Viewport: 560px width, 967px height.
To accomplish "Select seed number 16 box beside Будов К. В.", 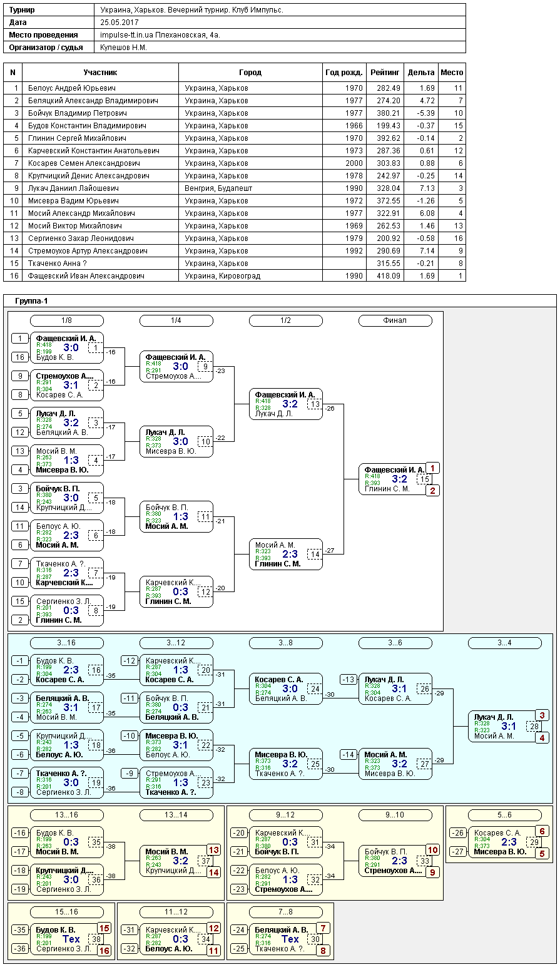I will point(20,357).
